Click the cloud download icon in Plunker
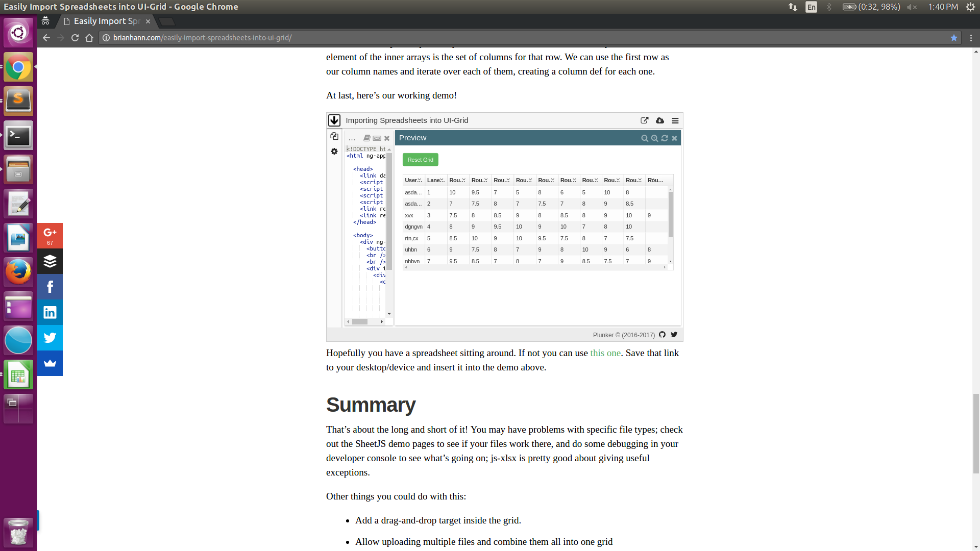Screen dimensions: 980x551 coord(660,121)
